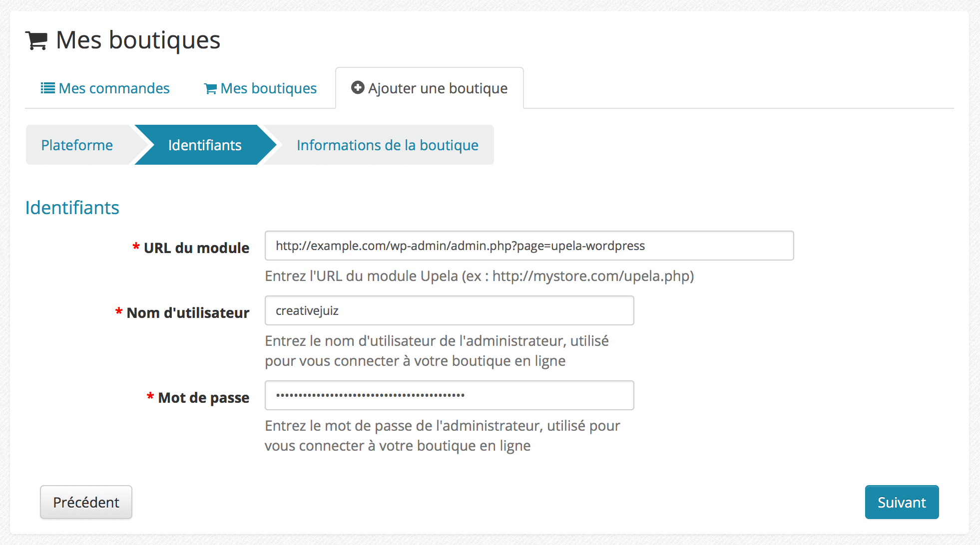This screenshot has height=545, width=980.
Task: Click the hint 'Entrez le mot de passe de l'administrateur'
Action: tap(443, 436)
